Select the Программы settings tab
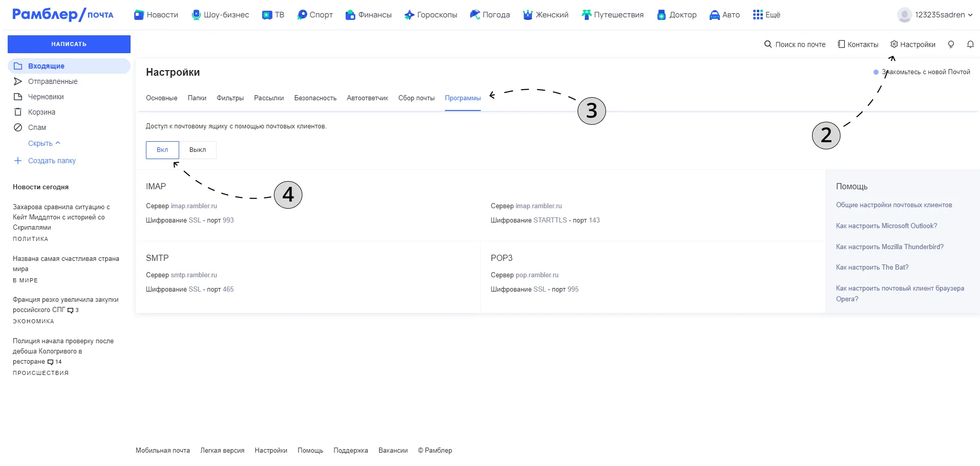Screen dimensions: 980x466 point(463,98)
